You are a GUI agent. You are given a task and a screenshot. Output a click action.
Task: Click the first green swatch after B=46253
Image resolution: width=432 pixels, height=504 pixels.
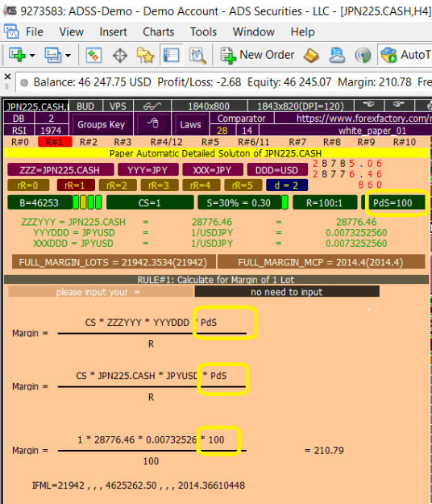pos(76,203)
